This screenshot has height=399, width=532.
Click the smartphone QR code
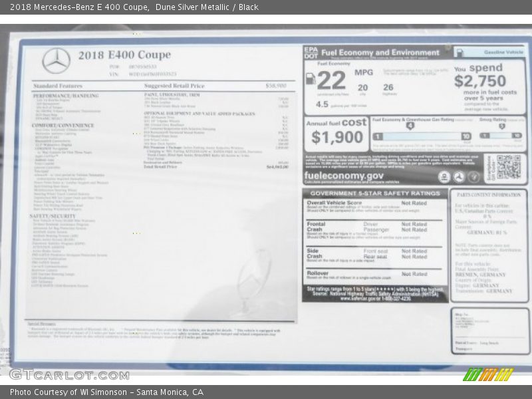point(509,167)
